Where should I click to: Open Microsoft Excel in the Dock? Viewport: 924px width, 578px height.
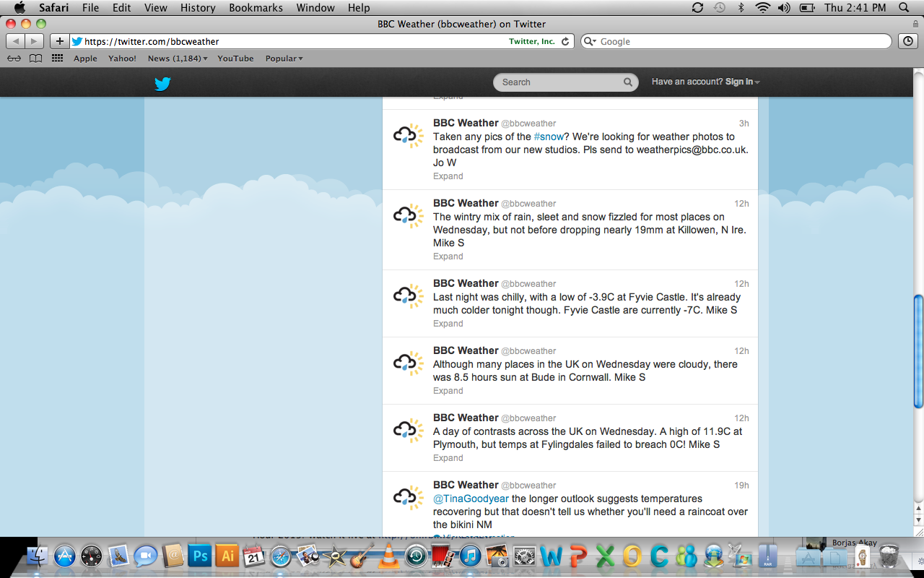tap(605, 556)
